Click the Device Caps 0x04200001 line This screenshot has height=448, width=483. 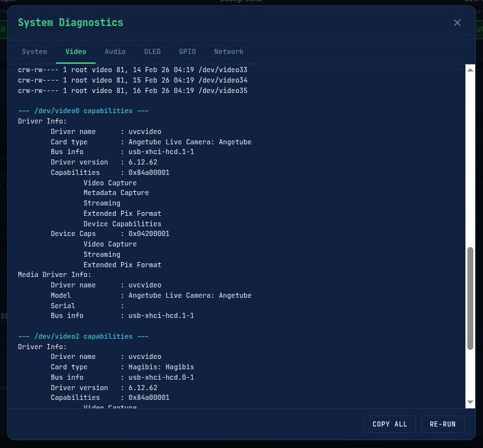[x=109, y=234]
